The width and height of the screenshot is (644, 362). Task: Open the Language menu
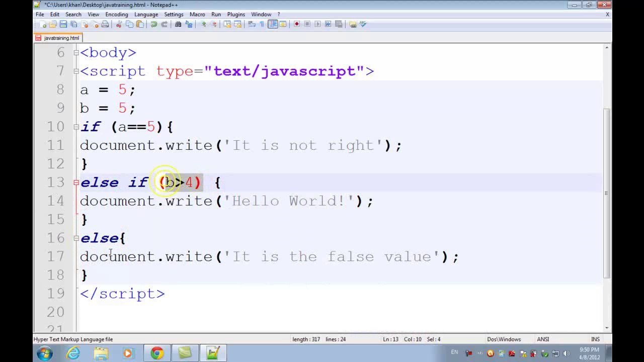146,15
